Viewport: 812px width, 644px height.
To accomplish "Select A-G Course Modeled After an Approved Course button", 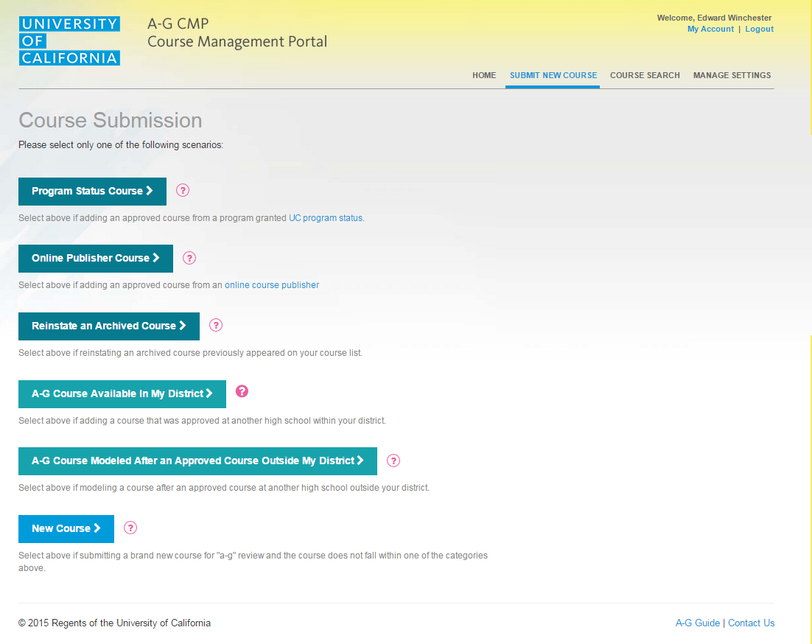I will tap(197, 461).
